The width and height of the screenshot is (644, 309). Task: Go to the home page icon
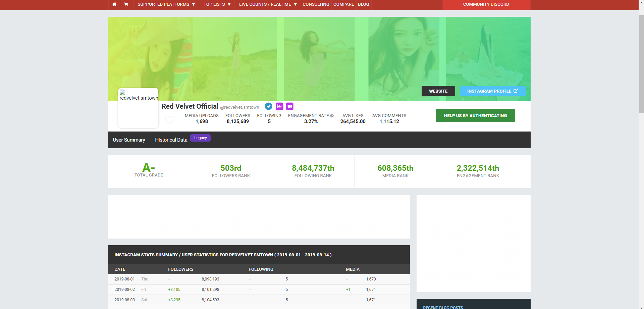click(114, 4)
